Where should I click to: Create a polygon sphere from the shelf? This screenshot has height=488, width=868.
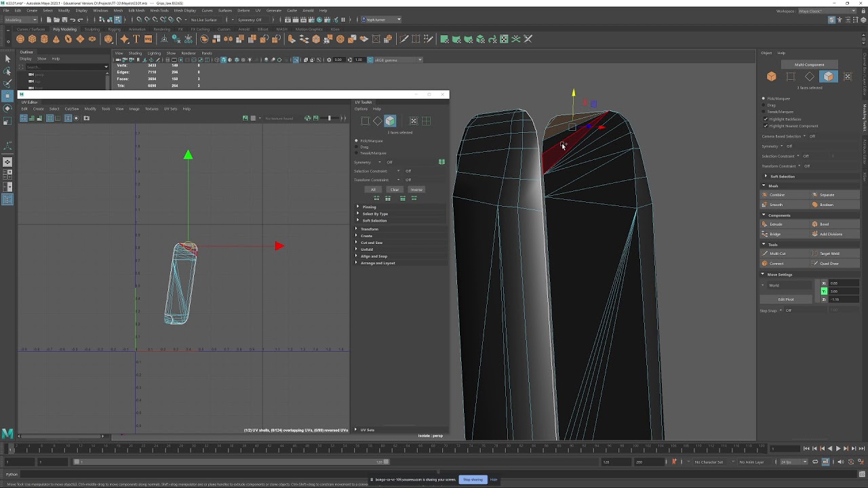tap(20, 39)
